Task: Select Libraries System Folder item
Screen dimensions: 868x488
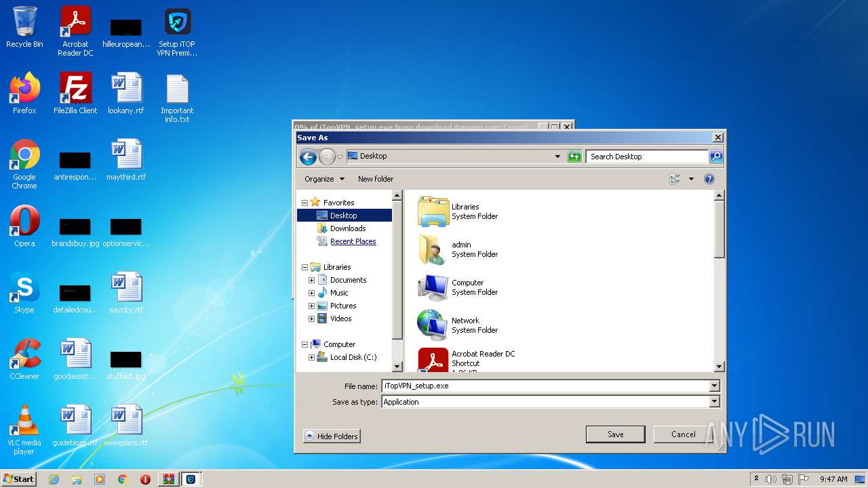Action: [458, 211]
